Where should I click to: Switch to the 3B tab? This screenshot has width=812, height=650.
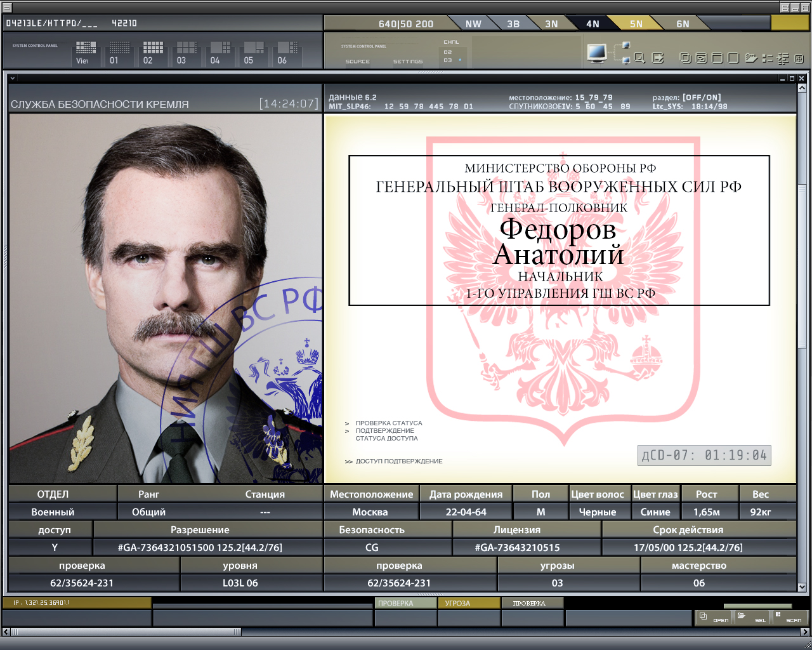pyautogui.click(x=513, y=23)
